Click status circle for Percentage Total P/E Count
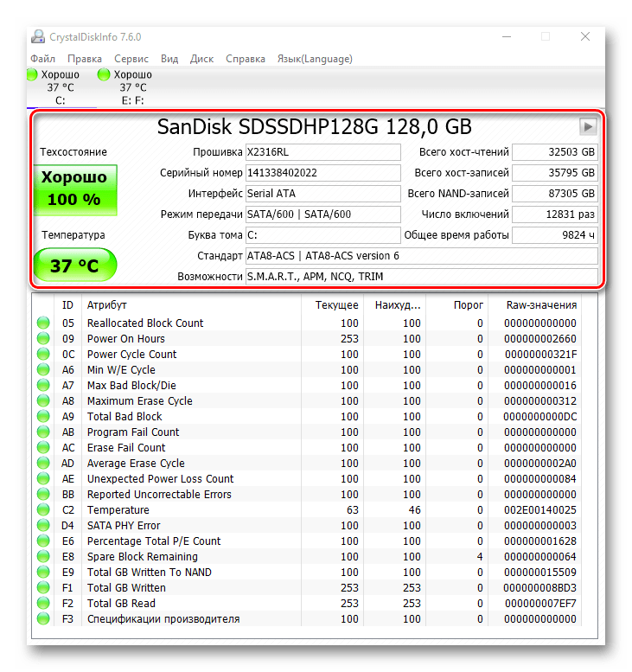632x672 pixels. [43, 541]
